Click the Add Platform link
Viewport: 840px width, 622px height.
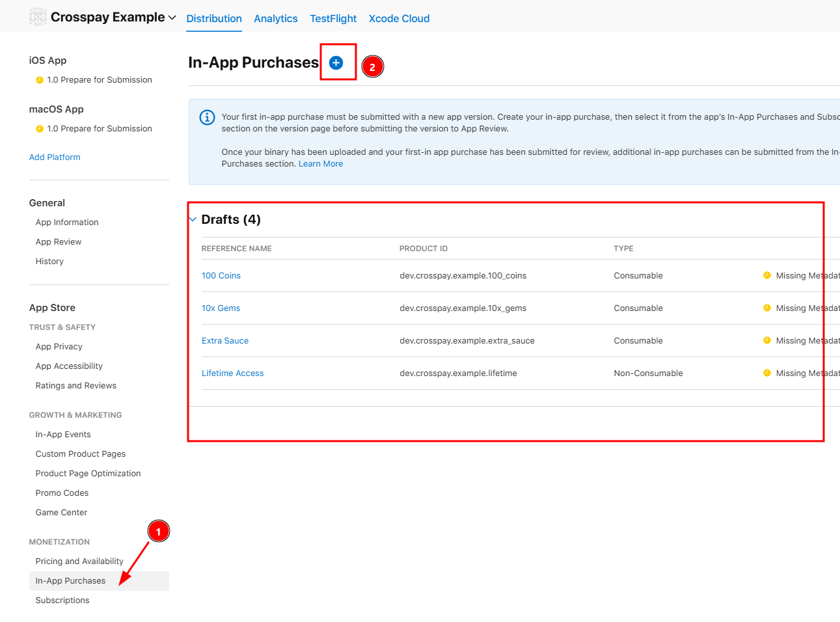coord(55,157)
